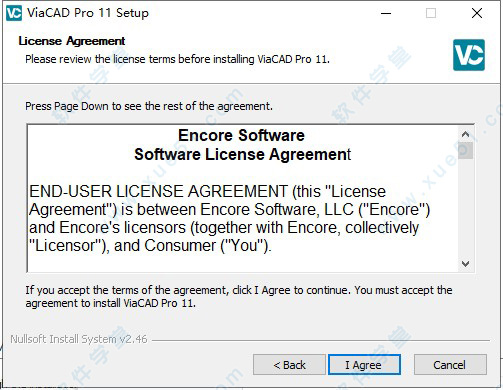Image resolution: width=503 pixels, height=390 pixels.
Task: Click the Software License Agreement title line
Action: pyautogui.click(x=242, y=154)
